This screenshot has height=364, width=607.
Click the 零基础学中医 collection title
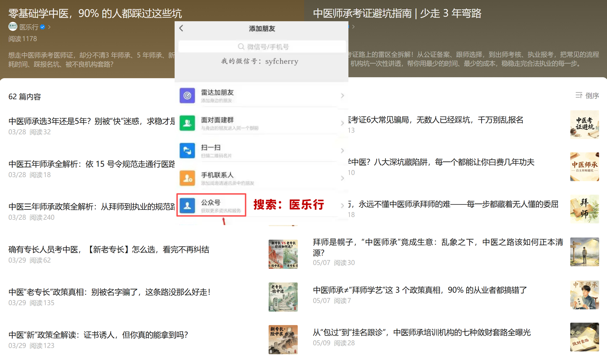pos(95,13)
